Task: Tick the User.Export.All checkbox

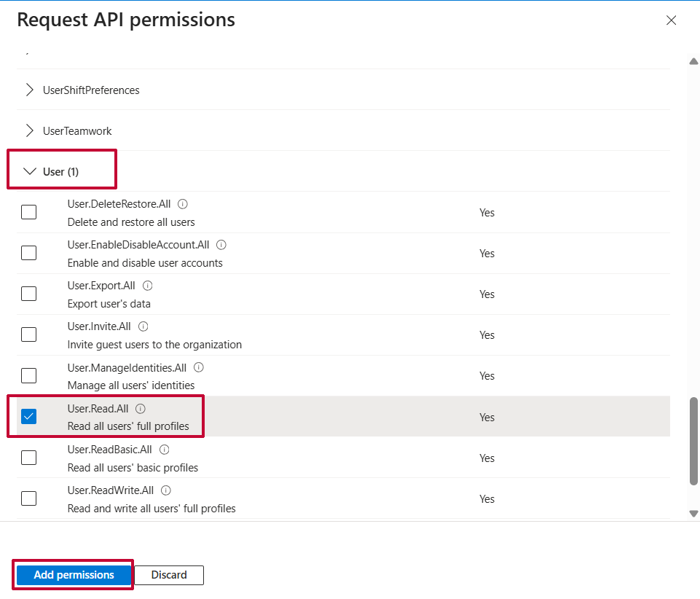Action: 29,294
